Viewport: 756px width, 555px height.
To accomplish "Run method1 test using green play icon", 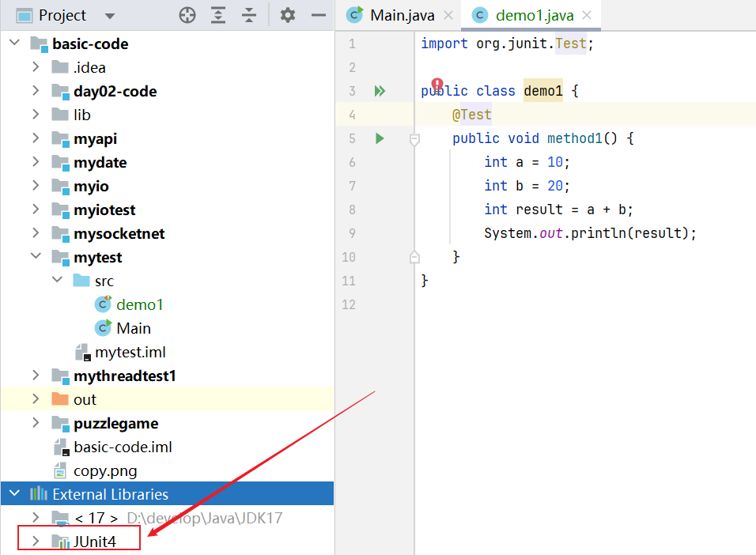I will click(379, 138).
